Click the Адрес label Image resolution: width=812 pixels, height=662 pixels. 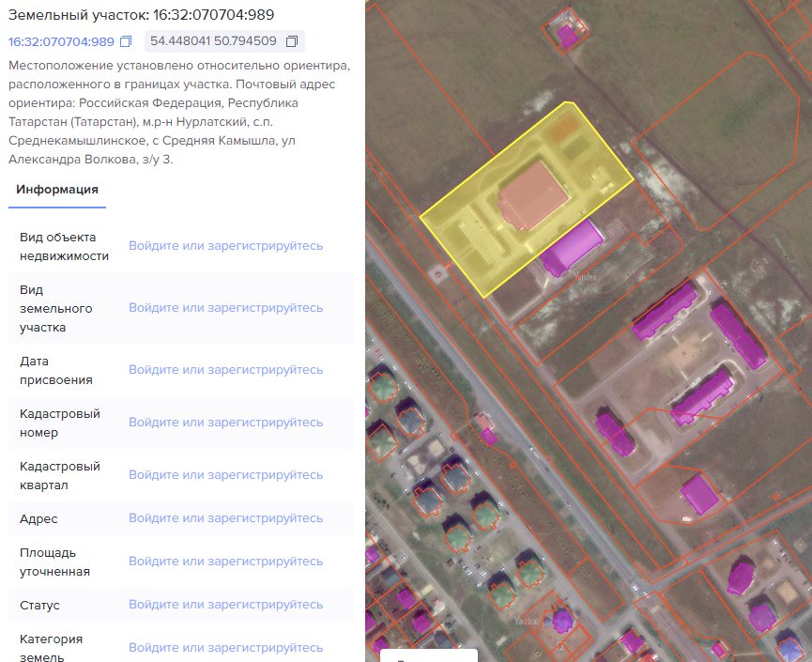[x=38, y=518]
